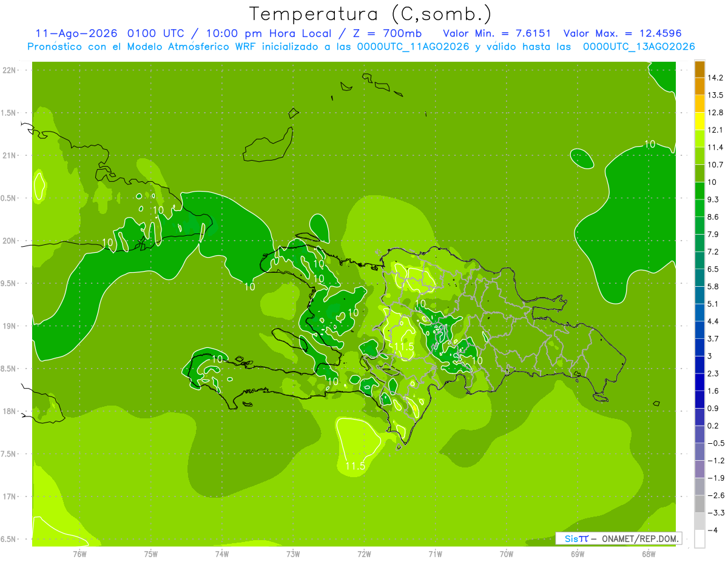
Task: Click the orange colorbar swatch between 13.5 and 14.2
Action: (699, 87)
